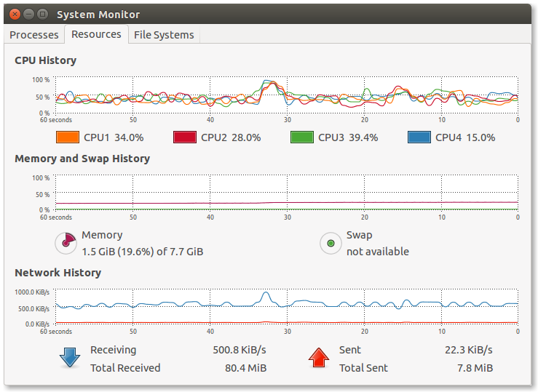Switch to the Processes tab
Image resolution: width=538 pixels, height=392 pixels.
coord(34,35)
